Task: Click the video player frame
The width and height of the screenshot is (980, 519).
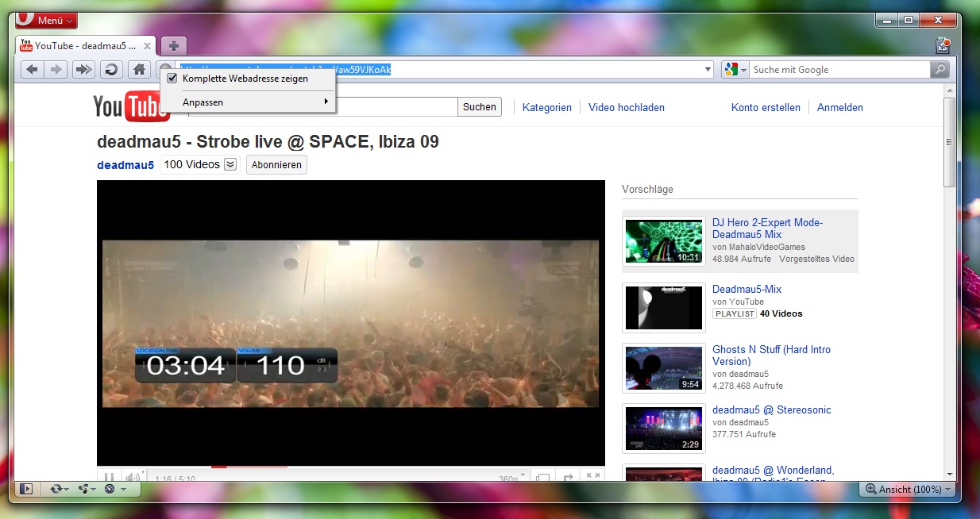Action: 351,323
